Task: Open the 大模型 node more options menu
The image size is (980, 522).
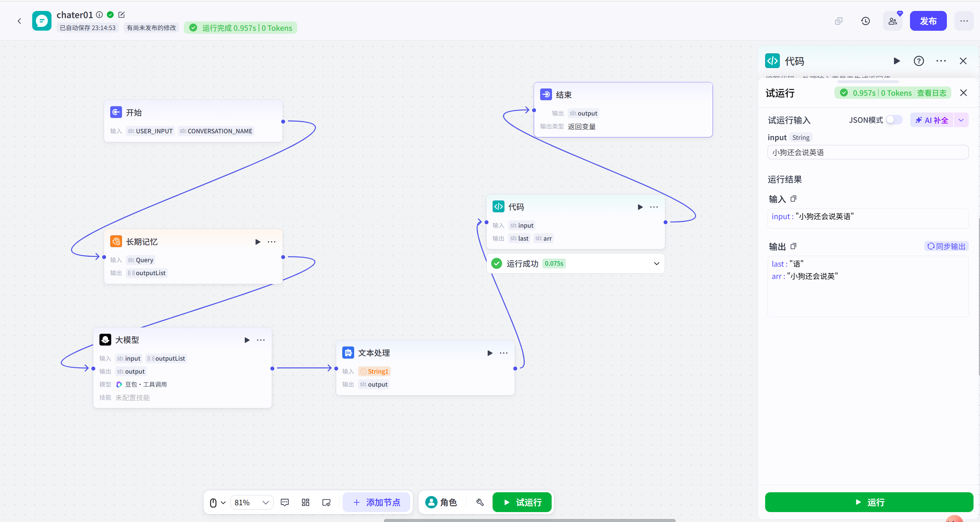Action: click(x=261, y=340)
